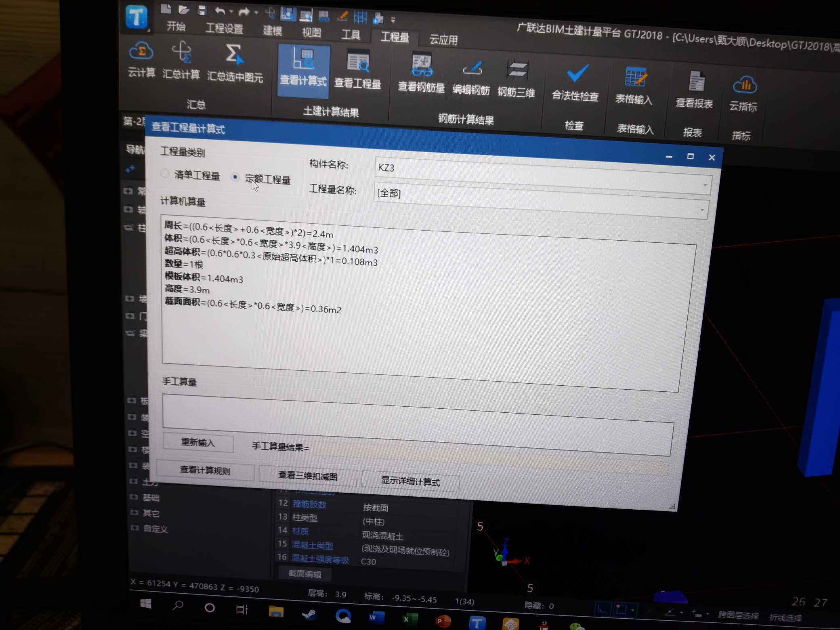
Task: Open Windows search from the taskbar
Action: click(178, 605)
